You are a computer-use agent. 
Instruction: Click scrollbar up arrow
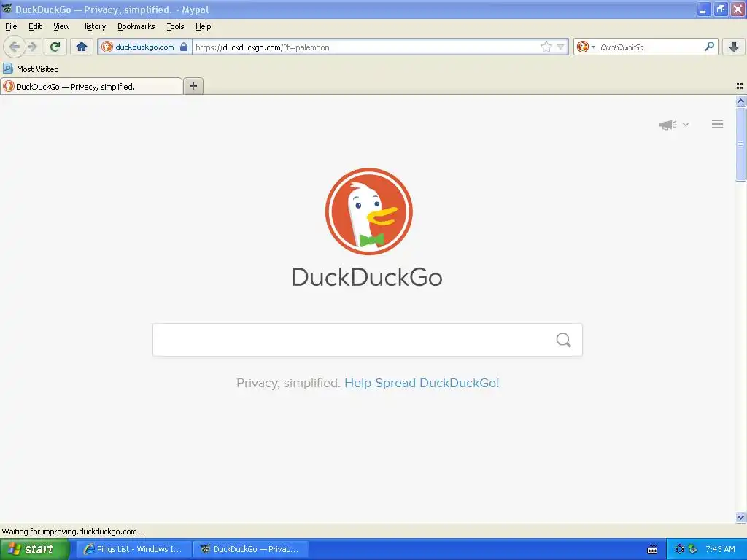coord(740,101)
